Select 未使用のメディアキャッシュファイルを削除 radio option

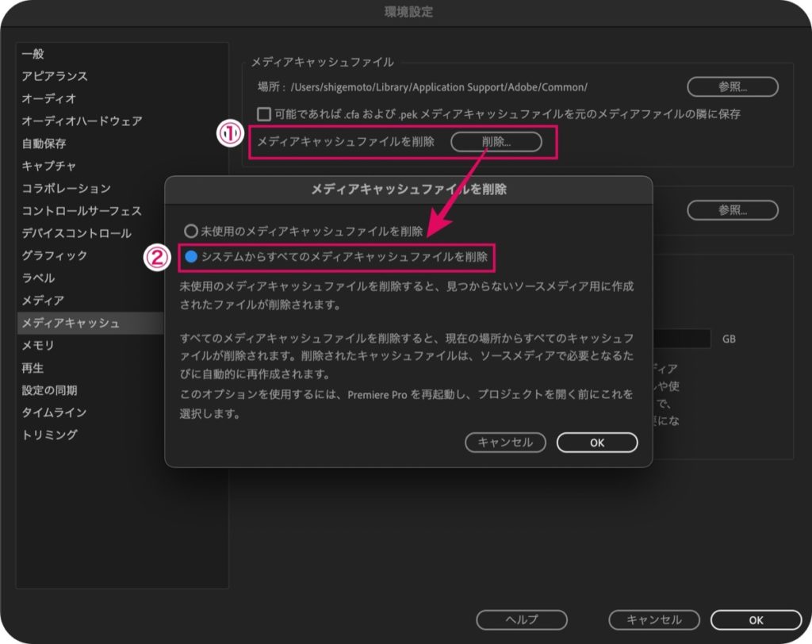coord(191,231)
